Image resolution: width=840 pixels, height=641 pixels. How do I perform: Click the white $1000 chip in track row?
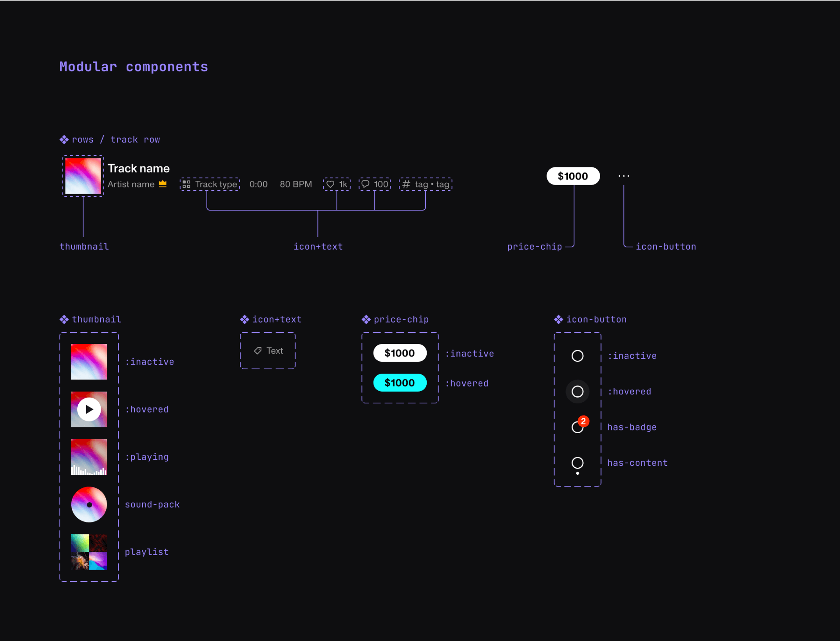pyautogui.click(x=573, y=176)
